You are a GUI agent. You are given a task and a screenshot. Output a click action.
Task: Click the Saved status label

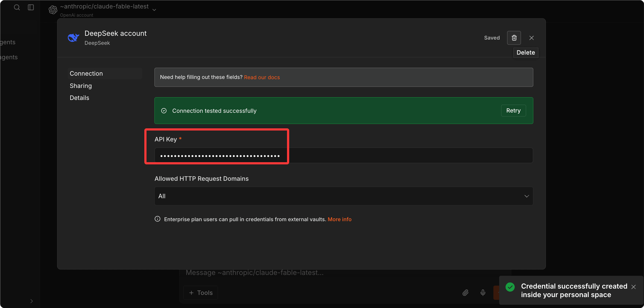point(492,38)
